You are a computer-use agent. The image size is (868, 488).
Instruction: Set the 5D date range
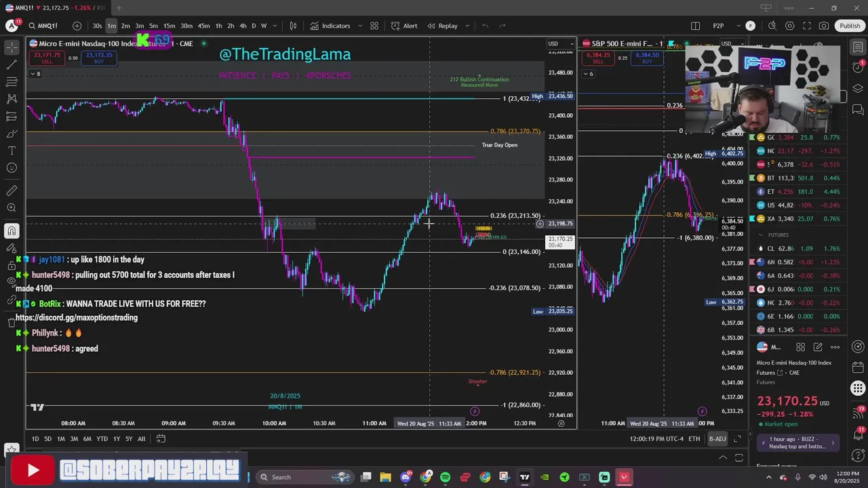coord(47,439)
